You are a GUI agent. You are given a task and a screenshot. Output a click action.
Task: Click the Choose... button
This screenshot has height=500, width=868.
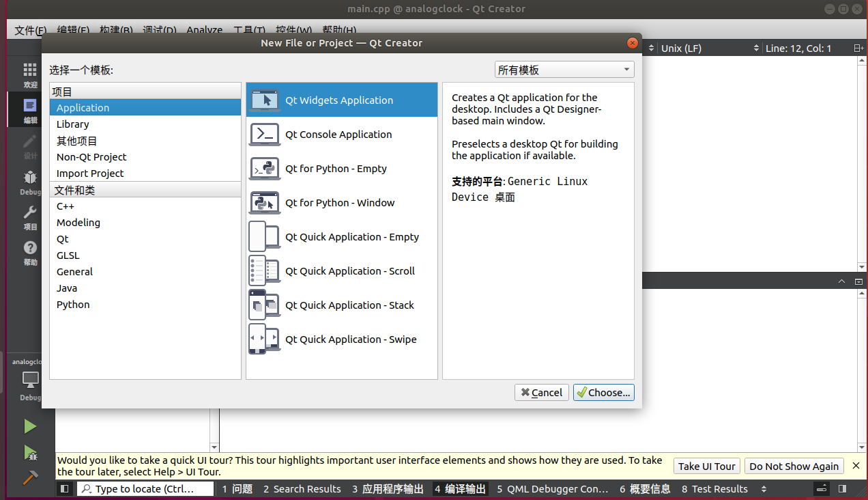click(x=604, y=392)
